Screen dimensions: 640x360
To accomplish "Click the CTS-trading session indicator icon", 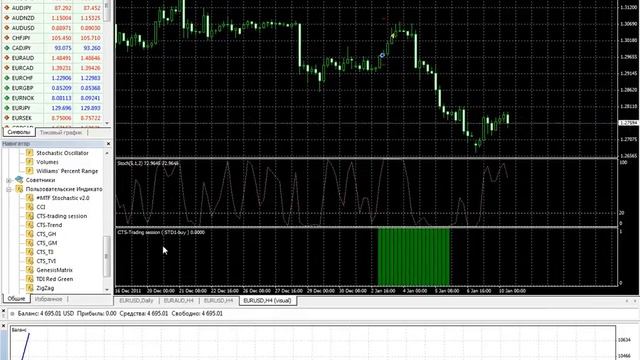I will coord(29,216).
